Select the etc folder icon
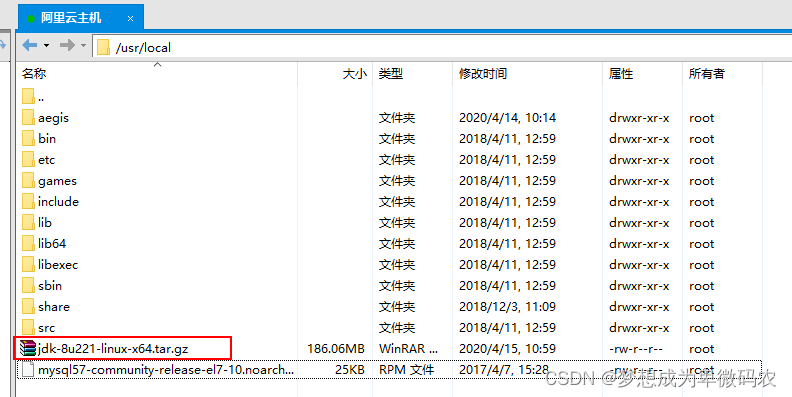 point(28,160)
